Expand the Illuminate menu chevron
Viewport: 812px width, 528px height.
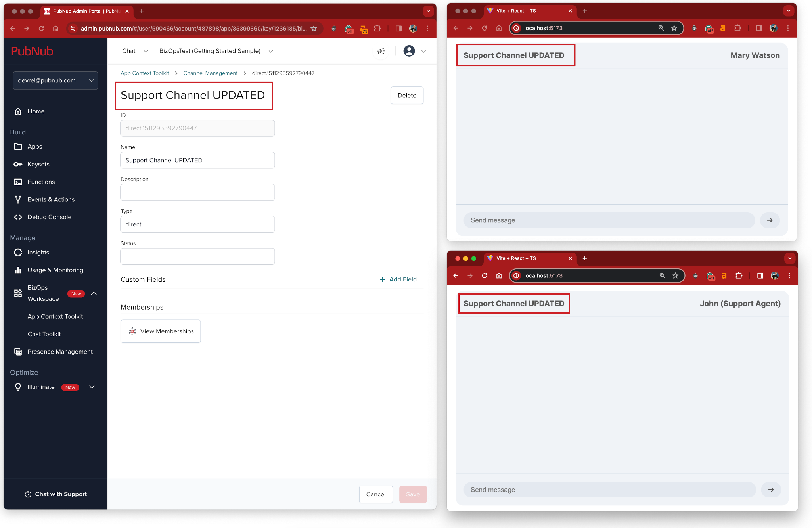point(92,387)
